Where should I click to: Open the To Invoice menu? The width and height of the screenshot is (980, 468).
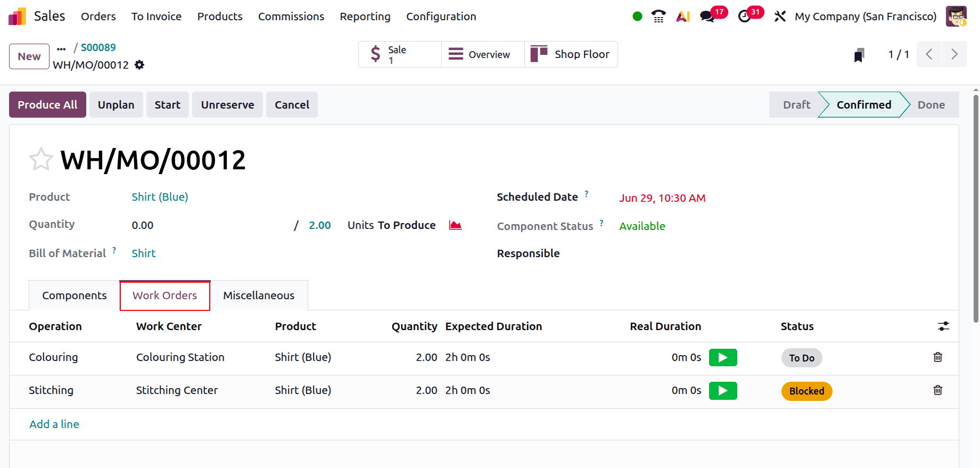157,17
